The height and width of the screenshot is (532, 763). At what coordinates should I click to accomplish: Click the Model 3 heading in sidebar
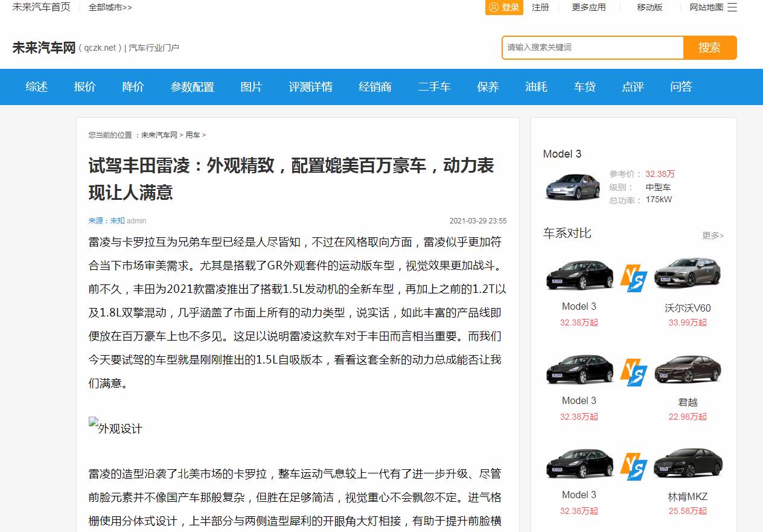(x=562, y=154)
